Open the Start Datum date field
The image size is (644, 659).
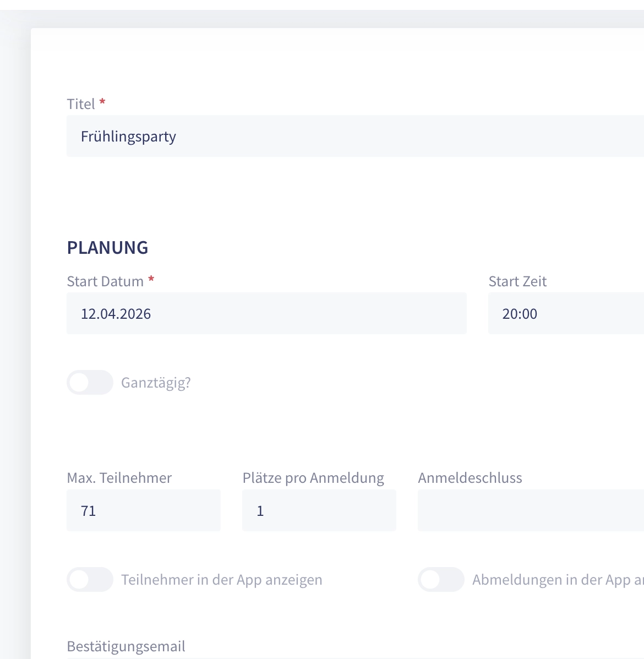266,314
